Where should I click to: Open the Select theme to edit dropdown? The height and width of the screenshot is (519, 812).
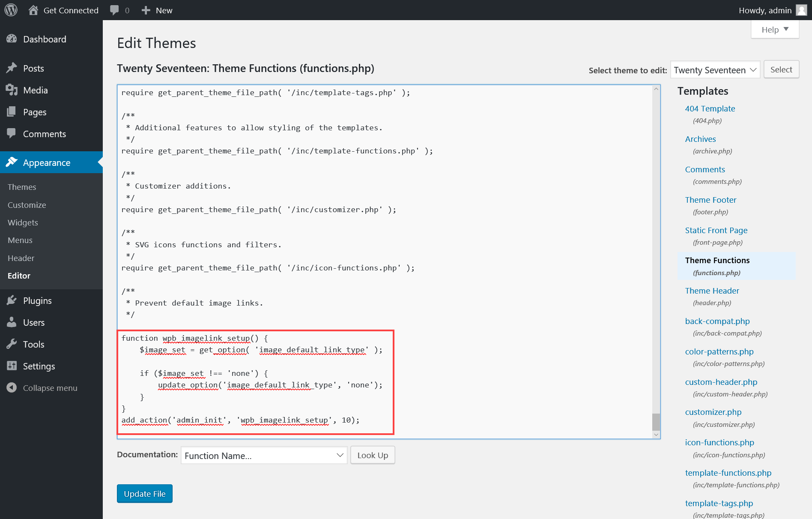pyautogui.click(x=715, y=70)
